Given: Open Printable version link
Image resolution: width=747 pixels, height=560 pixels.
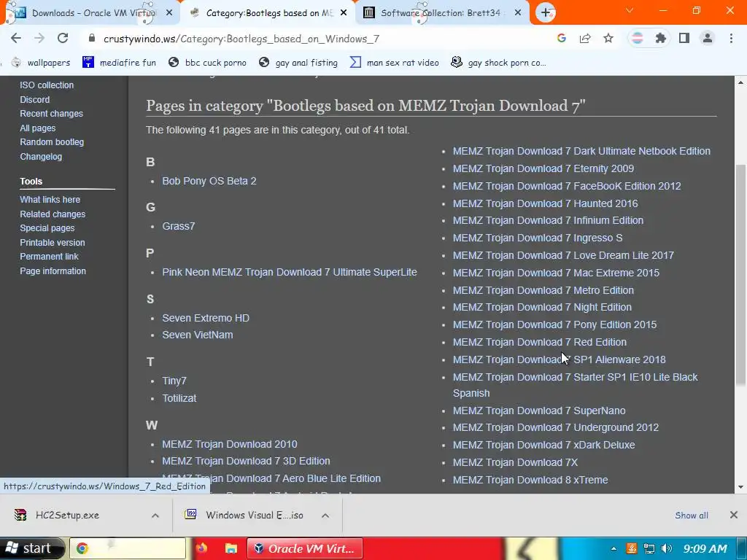Looking at the screenshot, I should click(53, 242).
